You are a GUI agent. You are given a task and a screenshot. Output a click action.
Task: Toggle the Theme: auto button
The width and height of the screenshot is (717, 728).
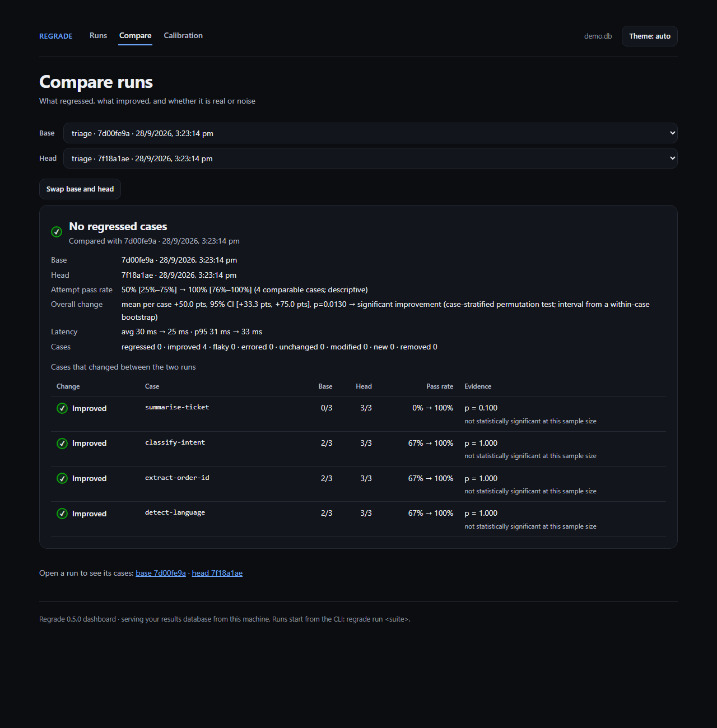tap(650, 36)
